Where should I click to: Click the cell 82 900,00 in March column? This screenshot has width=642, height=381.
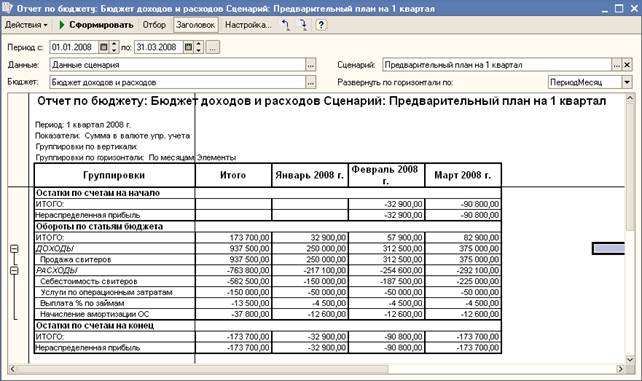[463, 237]
